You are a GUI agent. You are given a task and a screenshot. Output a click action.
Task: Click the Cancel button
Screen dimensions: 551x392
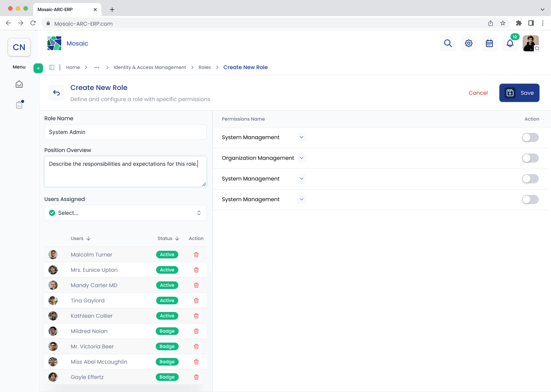click(478, 93)
